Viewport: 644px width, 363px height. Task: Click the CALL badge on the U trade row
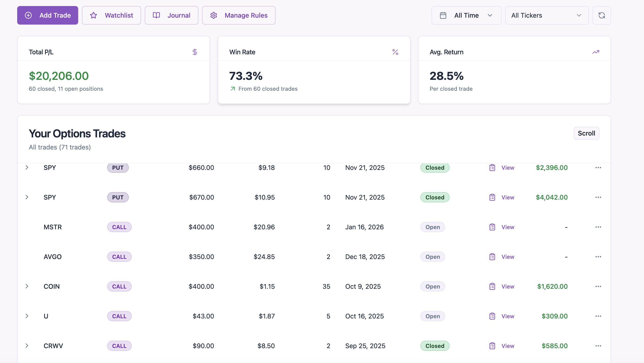119,316
